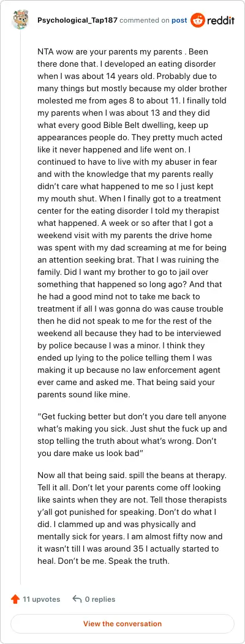Open the Psychological_Tap187 user profile link
The image size is (245, 644).
click(x=77, y=20)
